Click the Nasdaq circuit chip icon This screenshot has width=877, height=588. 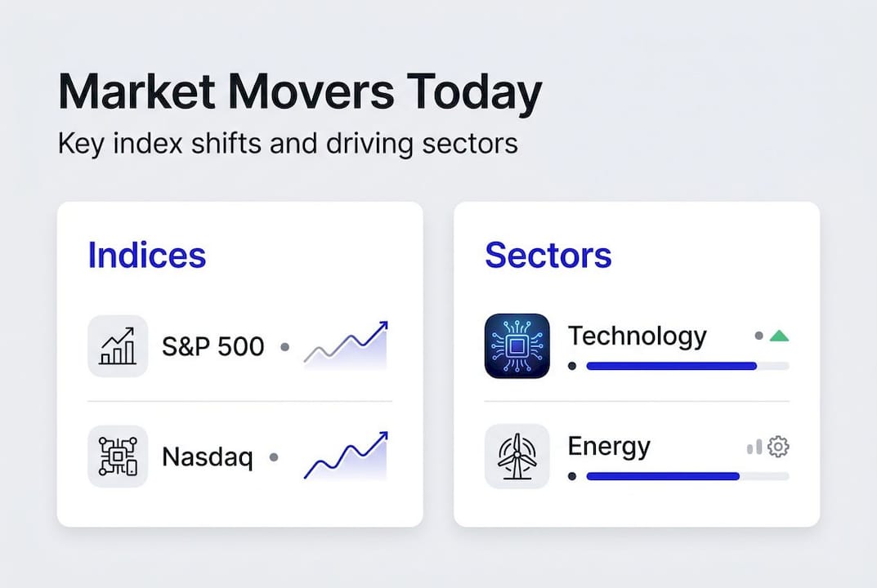pos(118,457)
